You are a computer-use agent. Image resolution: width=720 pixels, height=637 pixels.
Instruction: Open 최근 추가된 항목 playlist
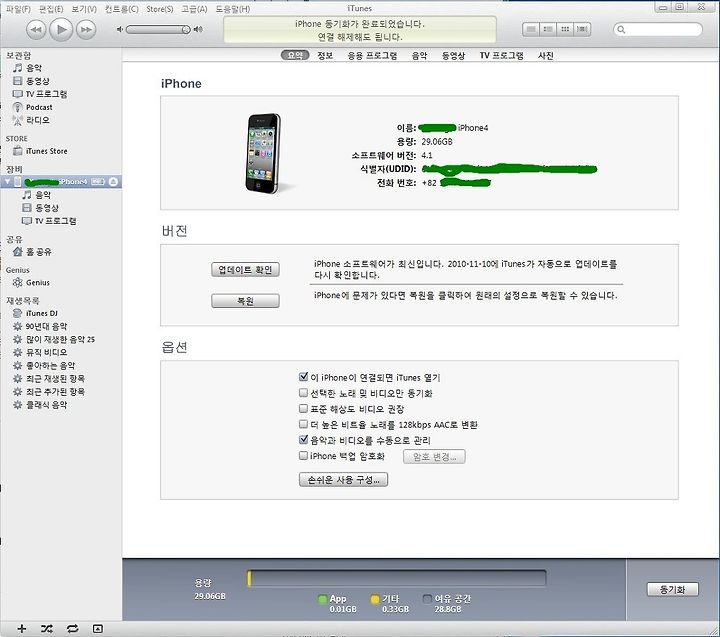point(49,392)
